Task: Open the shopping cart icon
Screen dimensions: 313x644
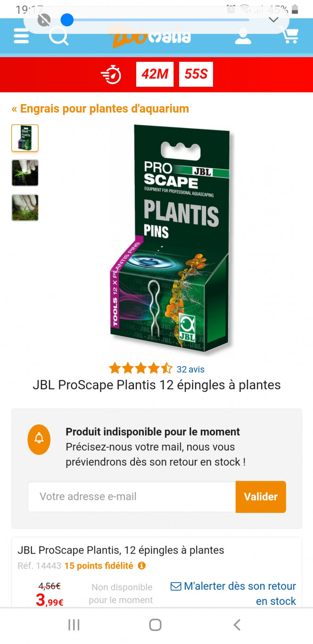Action: tap(288, 35)
